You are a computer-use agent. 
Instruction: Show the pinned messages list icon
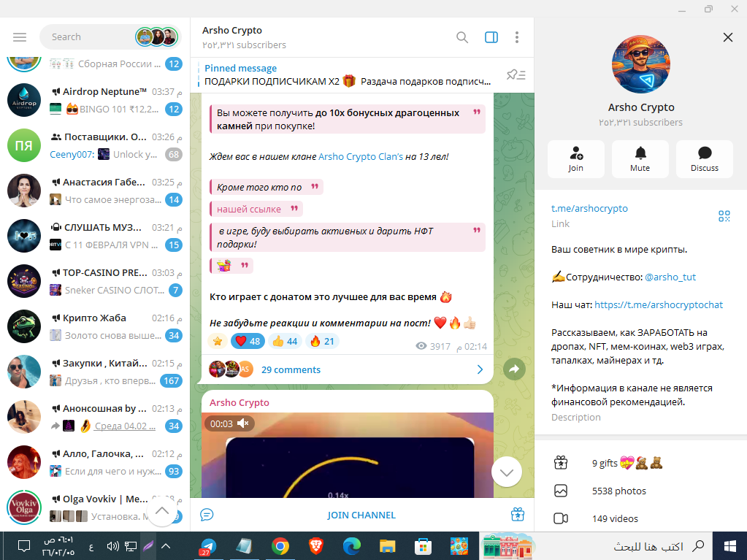coord(516,74)
